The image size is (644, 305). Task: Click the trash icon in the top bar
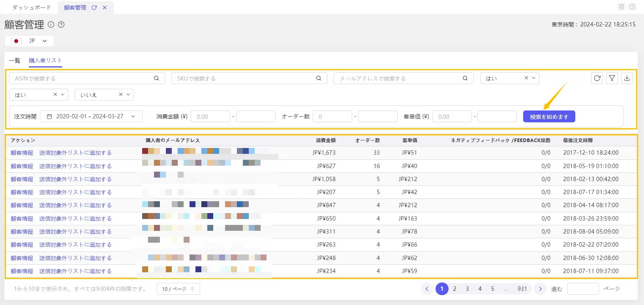(621, 7)
